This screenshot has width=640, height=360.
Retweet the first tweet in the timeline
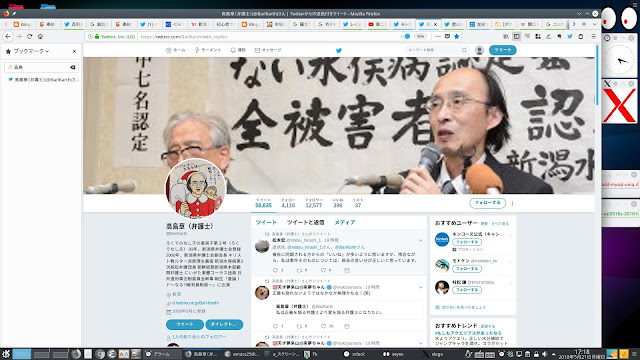pyautogui.click(x=300, y=270)
